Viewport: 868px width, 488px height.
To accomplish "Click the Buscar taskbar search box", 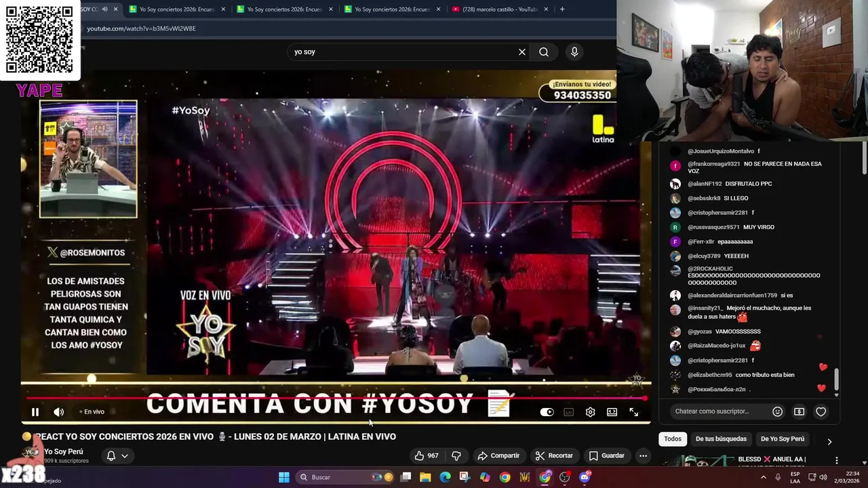I will click(346, 477).
